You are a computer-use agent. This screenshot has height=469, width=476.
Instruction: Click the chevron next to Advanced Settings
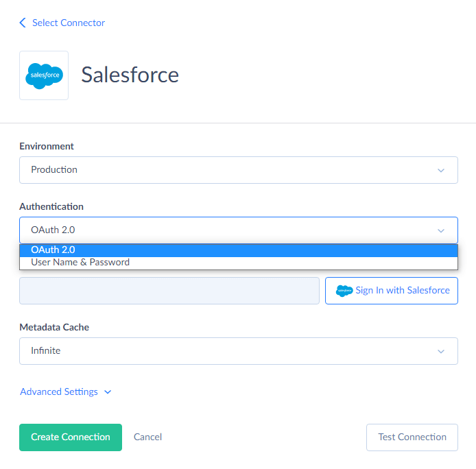pos(108,392)
